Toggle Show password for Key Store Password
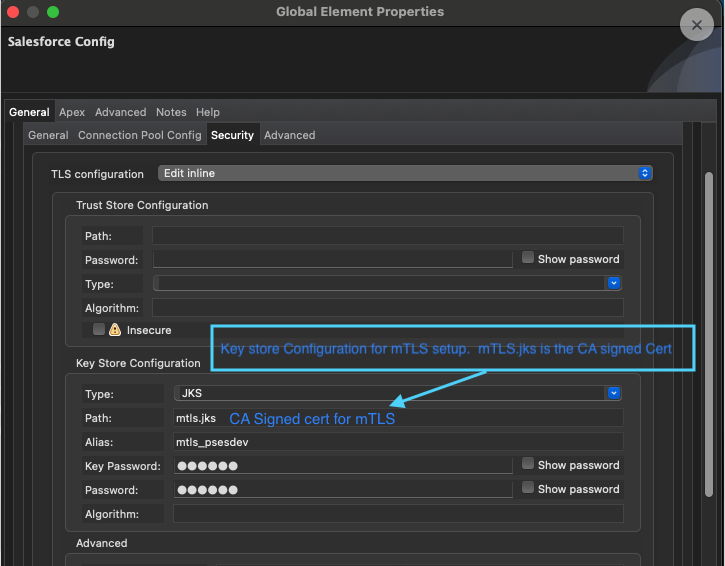The width and height of the screenshot is (725, 566). coord(528,488)
